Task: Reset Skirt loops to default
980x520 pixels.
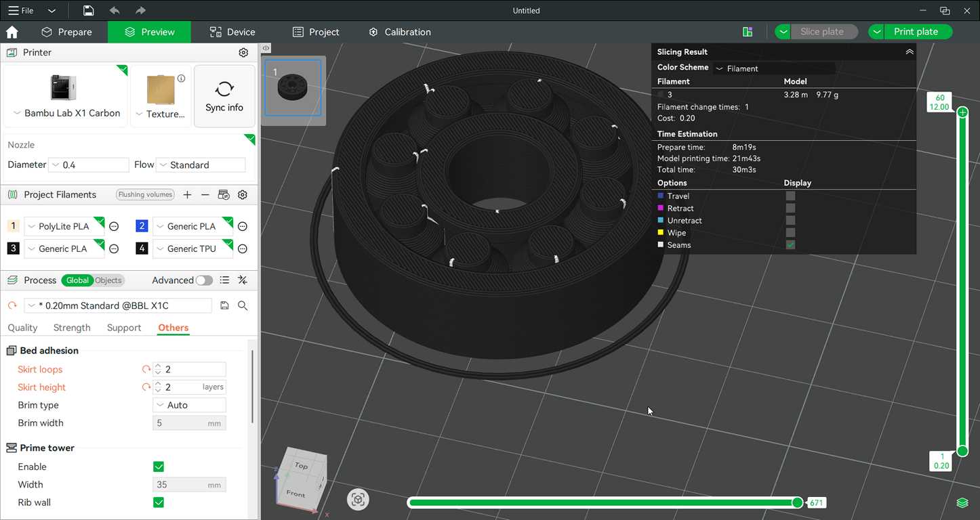Action: pos(146,370)
